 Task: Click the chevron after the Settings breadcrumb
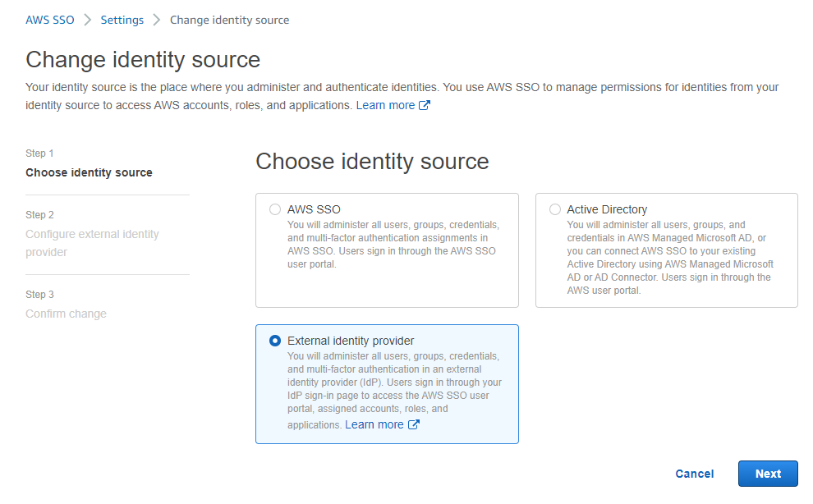click(157, 20)
